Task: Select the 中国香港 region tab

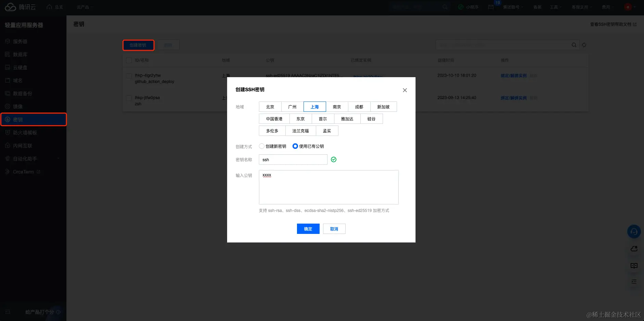Action: pyautogui.click(x=274, y=119)
